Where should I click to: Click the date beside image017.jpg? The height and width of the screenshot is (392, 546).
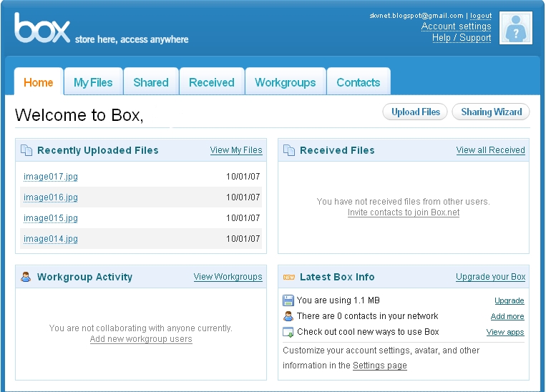[243, 177]
